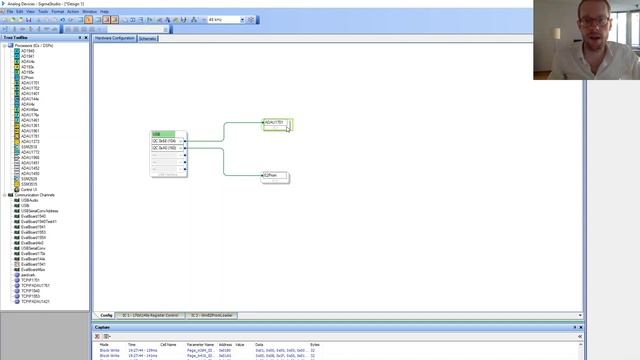This screenshot has width=640, height=360.
Task: Close the Tree ToolBox panel
Action: (x=86, y=38)
